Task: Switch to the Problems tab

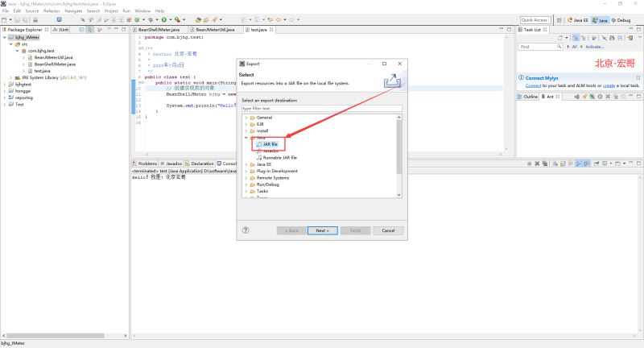Action: coord(145,164)
